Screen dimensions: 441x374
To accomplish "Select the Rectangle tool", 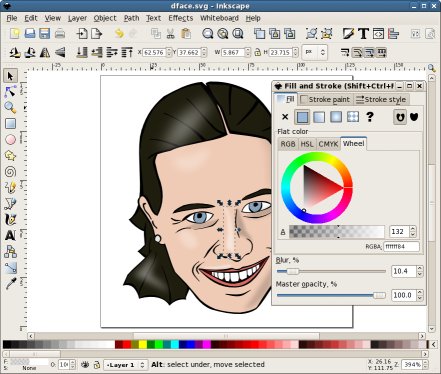I will point(10,124).
